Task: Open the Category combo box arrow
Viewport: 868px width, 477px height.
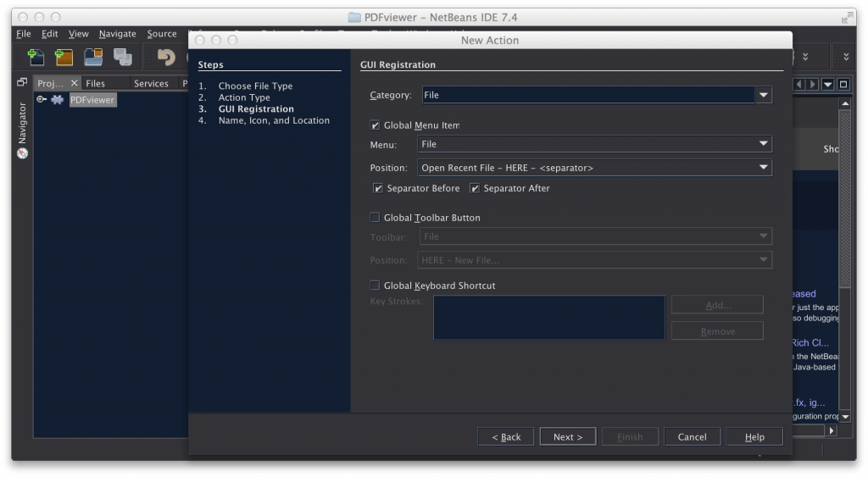Action: pos(764,95)
